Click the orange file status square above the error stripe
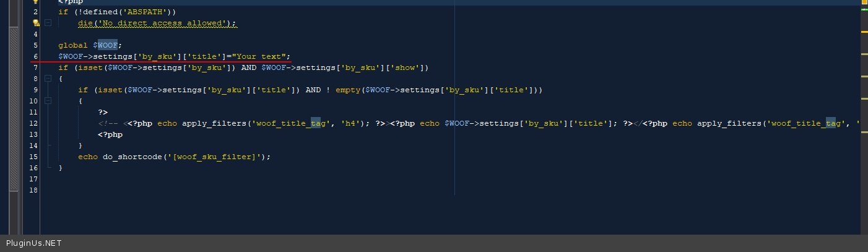Screen dimensions: 868x252 click(864, 2)
